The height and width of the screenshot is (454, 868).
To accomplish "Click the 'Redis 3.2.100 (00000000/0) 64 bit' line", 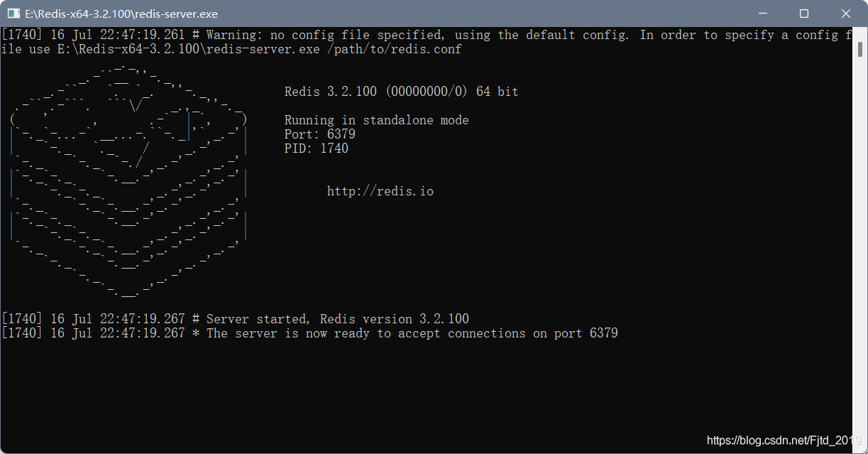I will click(x=401, y=92).
